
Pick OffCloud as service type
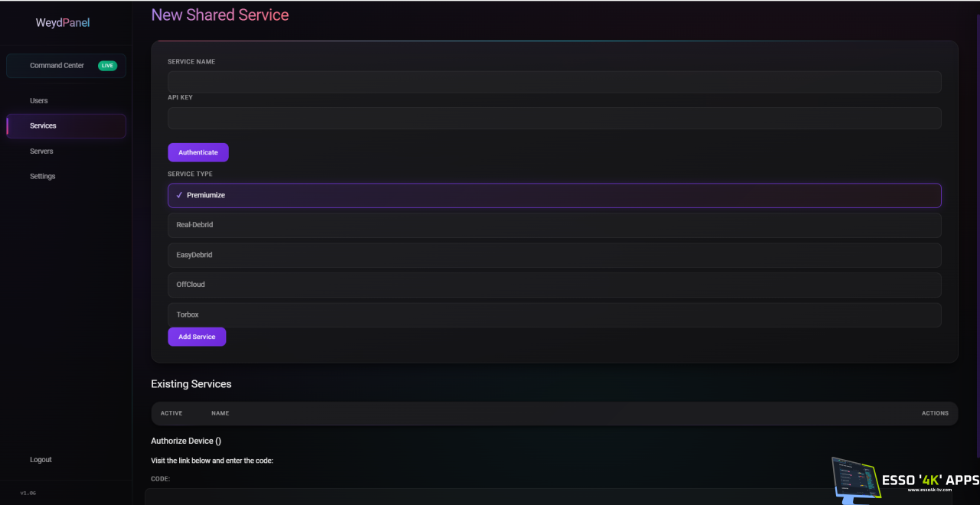click(x=554, y=285)
